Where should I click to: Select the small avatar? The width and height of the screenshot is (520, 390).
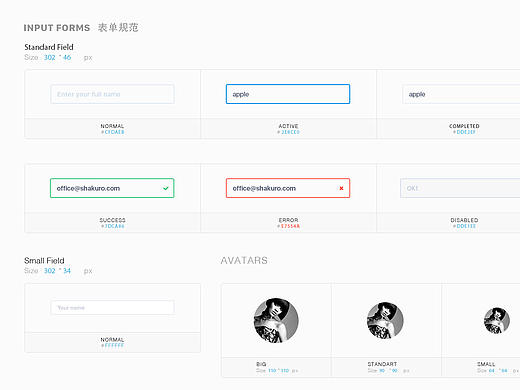497,320
